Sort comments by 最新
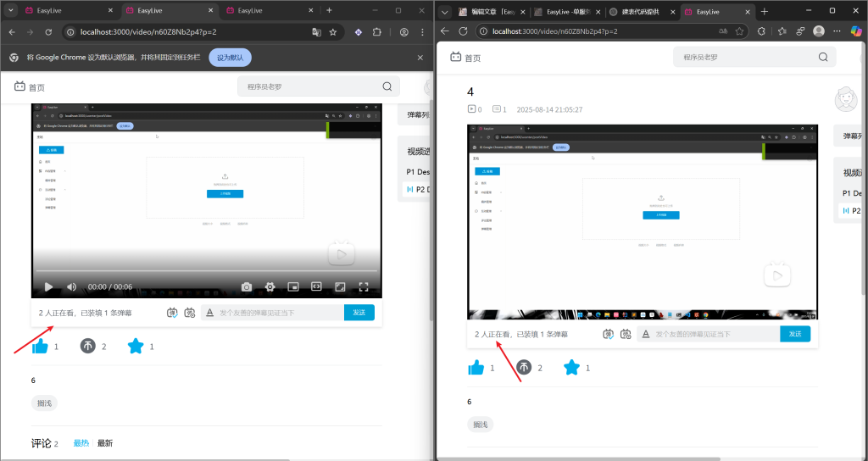 point(105,443)
